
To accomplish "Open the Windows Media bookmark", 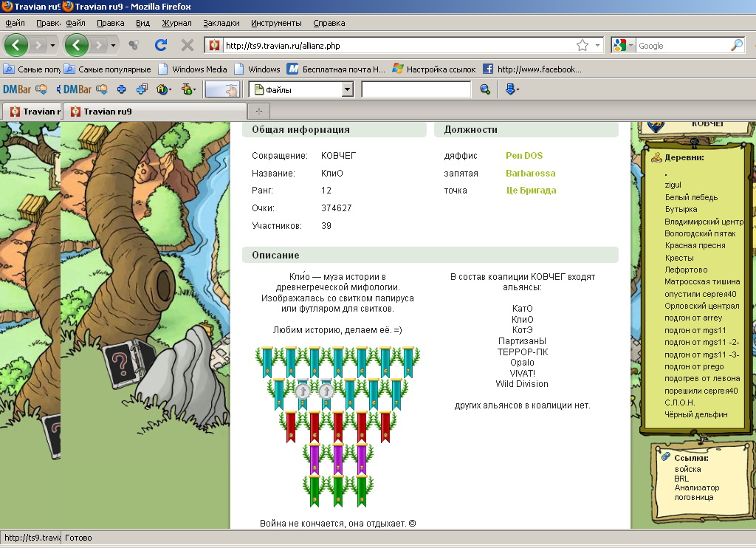I will pos(193,69).
